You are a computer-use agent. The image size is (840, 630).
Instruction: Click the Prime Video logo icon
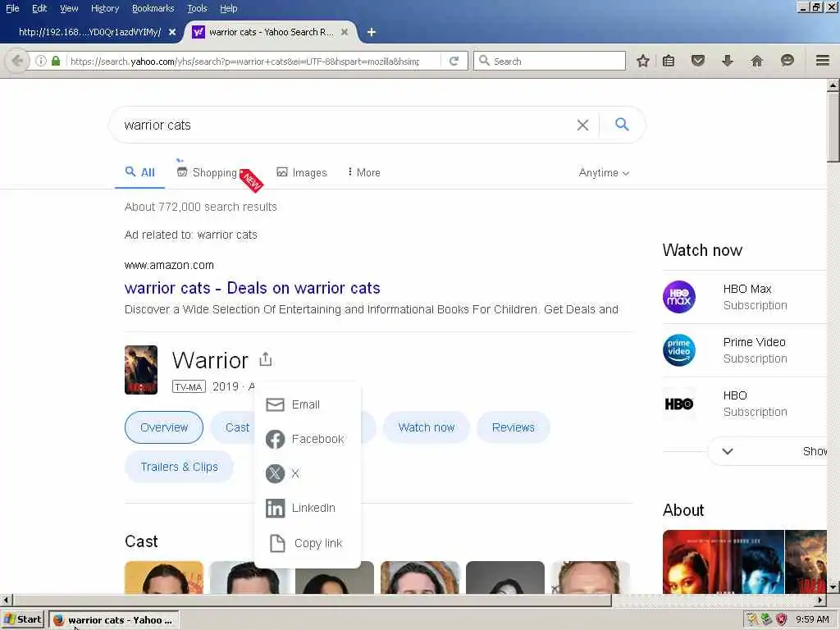coord(678,349)
